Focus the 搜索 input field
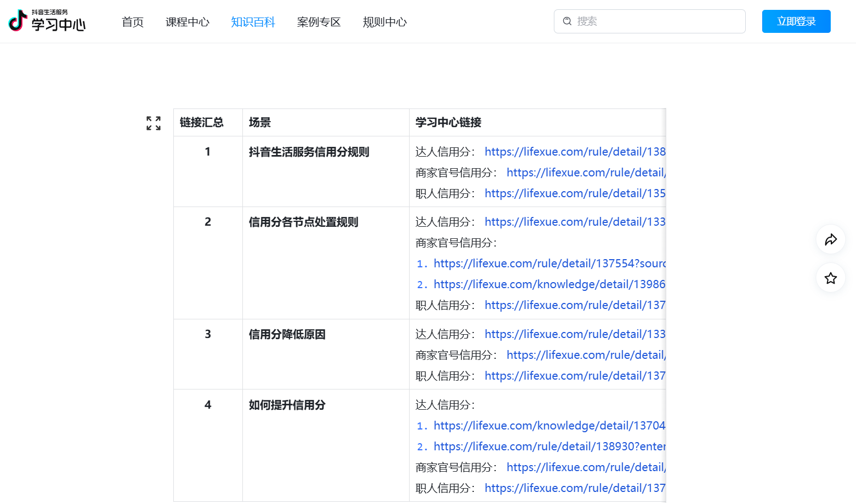Viewport: 856px width, 504px height. 650,21
